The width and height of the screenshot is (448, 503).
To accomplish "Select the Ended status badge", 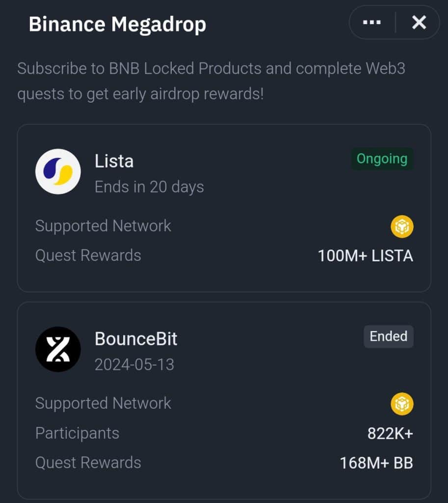I will click(388, 336).
